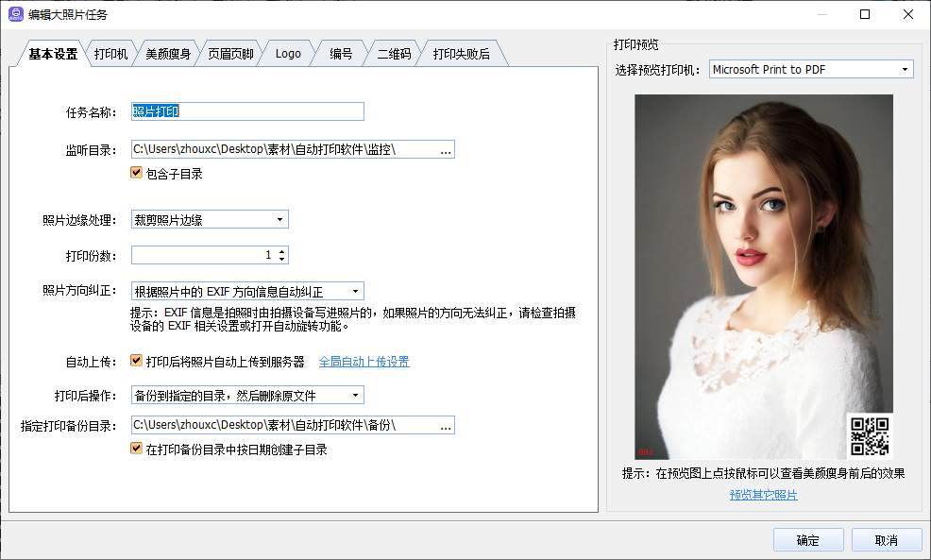Switch to the 美颜瘦身 tab

(168, 54)
